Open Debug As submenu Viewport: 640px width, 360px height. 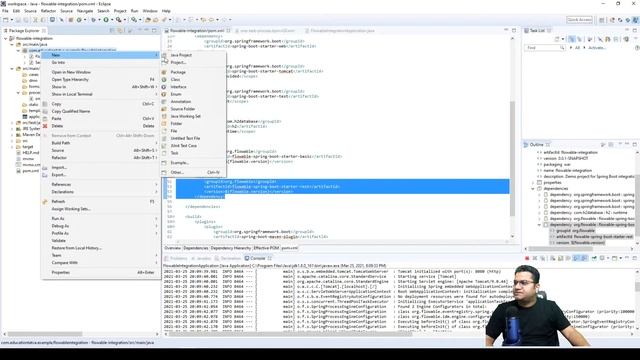pyautogui.click(x=60, y=226)
